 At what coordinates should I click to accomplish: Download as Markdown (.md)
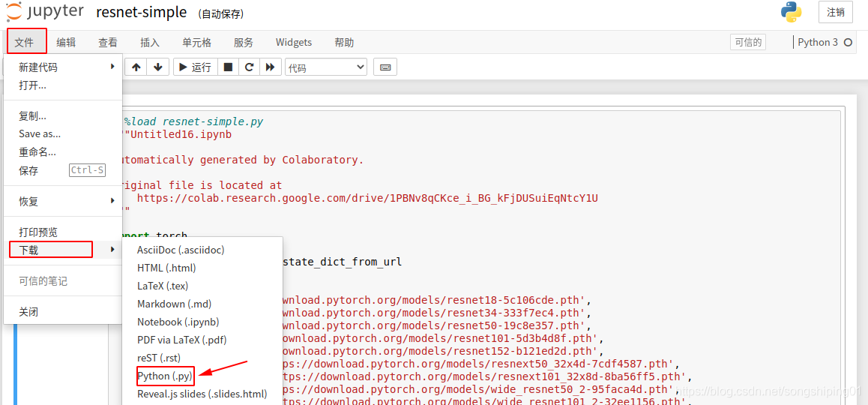(202, 304)
